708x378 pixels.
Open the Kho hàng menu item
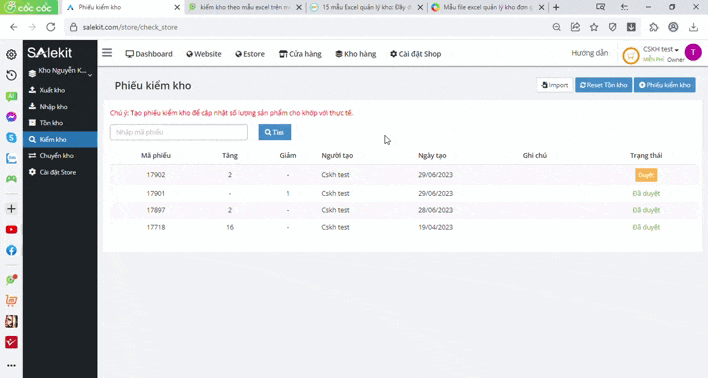tap(356, 54)
